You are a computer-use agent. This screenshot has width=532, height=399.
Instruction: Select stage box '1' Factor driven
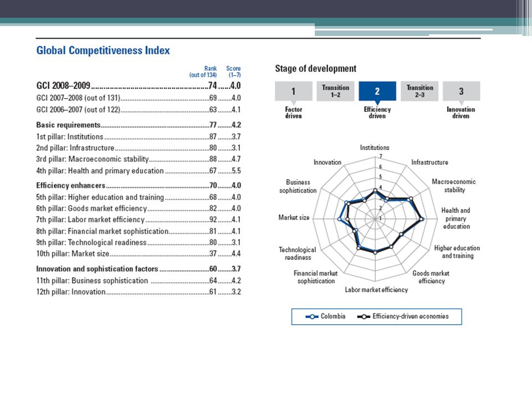[294, 91]
